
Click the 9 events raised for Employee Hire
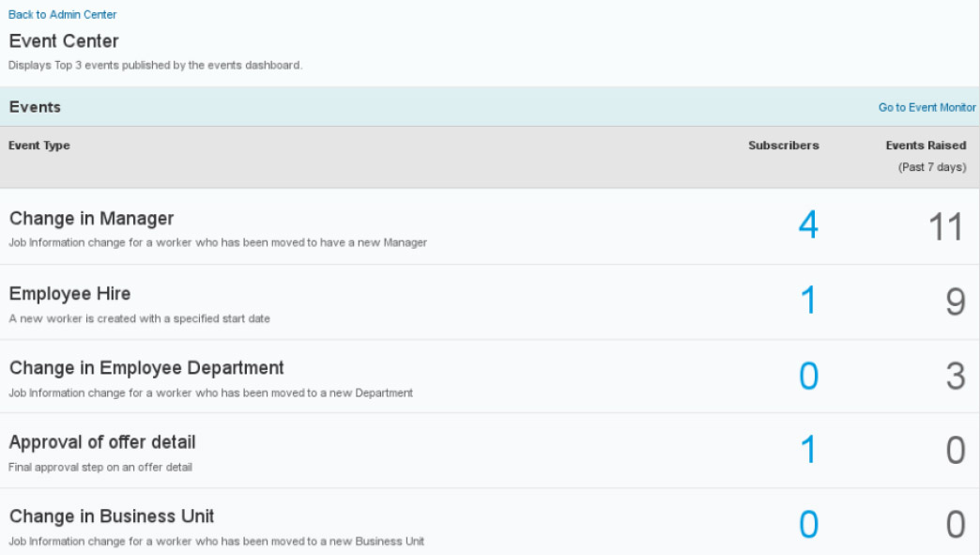click(954, 301)
